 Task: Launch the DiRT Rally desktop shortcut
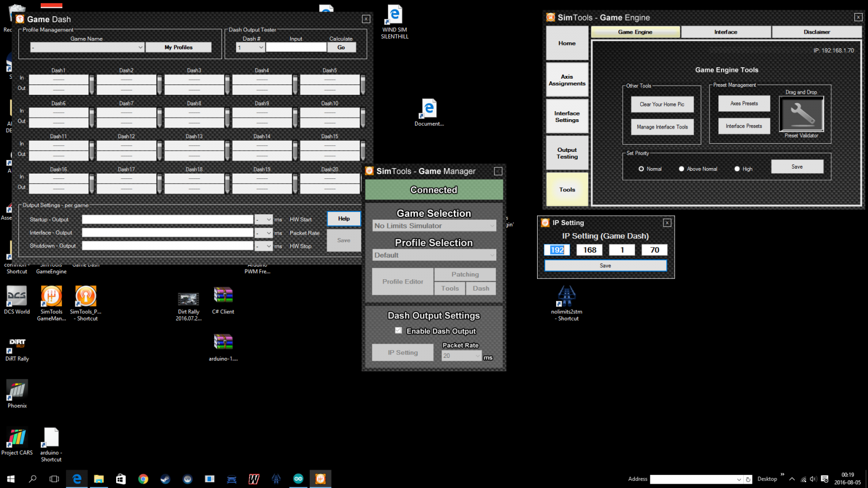[17, 348]
